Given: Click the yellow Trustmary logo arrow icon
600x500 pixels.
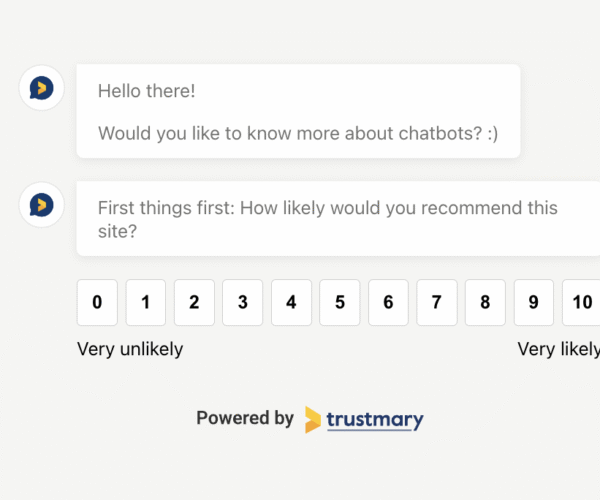Looking at the screenshot, I should 313,420.
